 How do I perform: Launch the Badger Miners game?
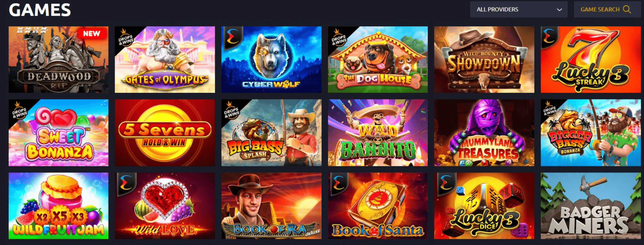591,206
